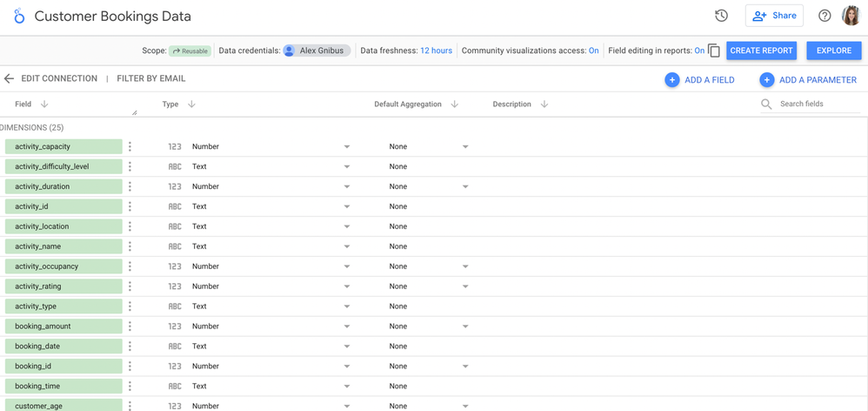The image size is (868, 411).
Task: Open the user account avatar
Action: click(x=851, y=16)
